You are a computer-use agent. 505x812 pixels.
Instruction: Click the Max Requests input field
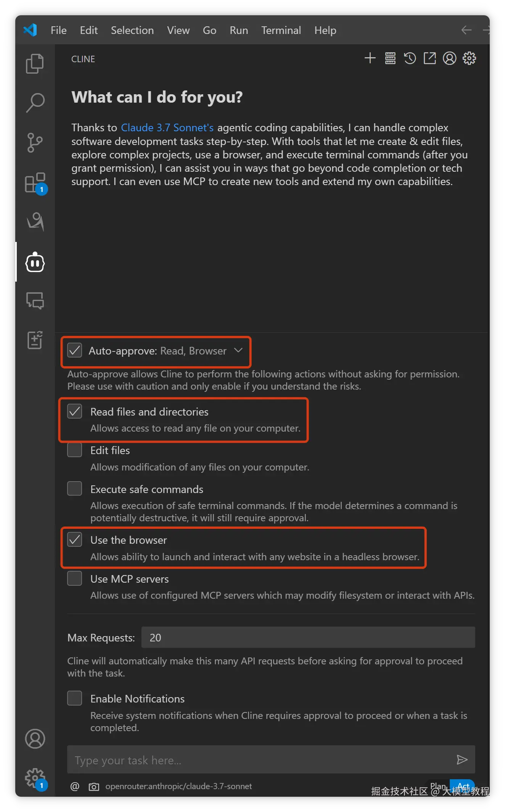click(308, 637)
